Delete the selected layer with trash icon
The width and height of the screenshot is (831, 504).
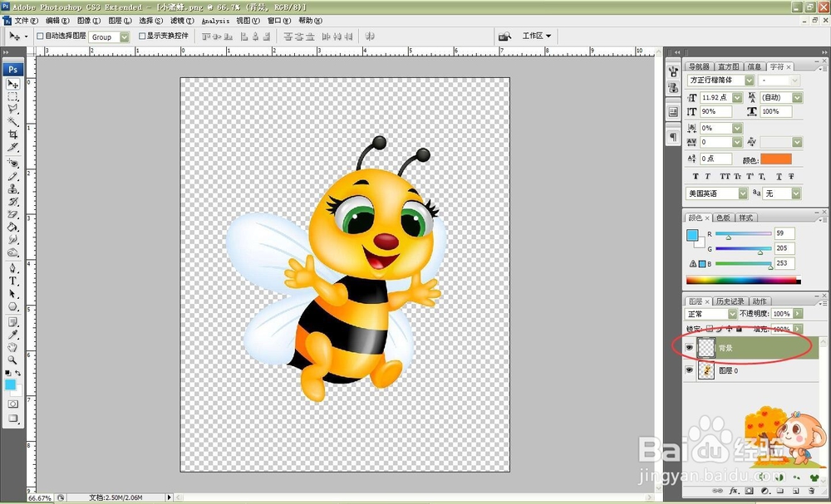[x=811, y=491]
